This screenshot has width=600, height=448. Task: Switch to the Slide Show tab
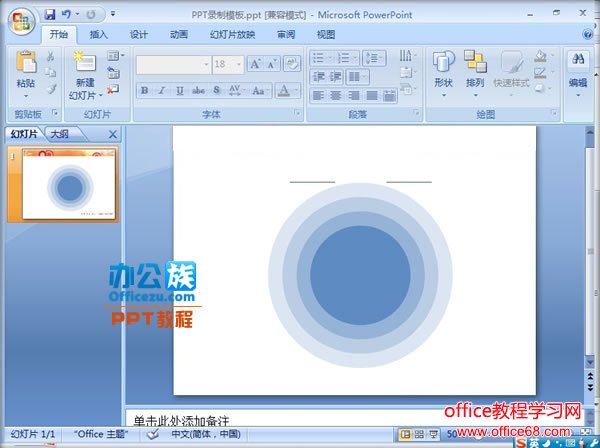pyautogui.click(x=232, y=35)
